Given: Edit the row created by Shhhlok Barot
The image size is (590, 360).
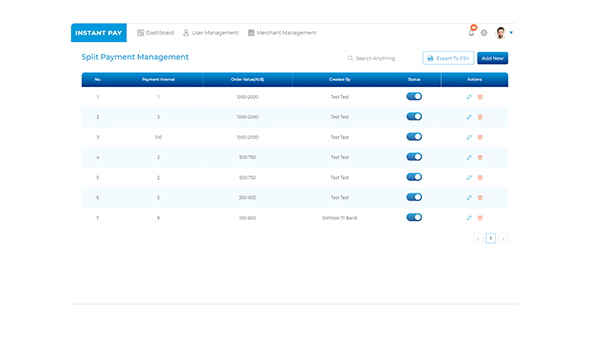Looking at the screenshot, I should 469,218.
